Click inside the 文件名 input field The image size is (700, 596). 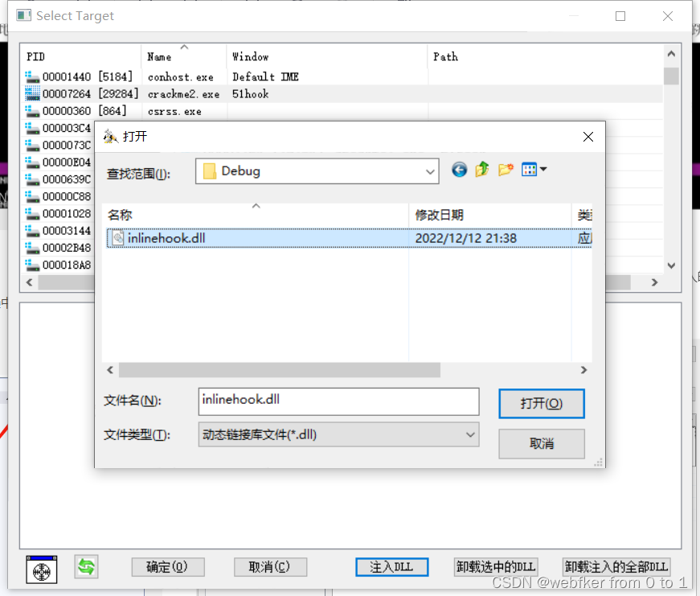(338, 401)
